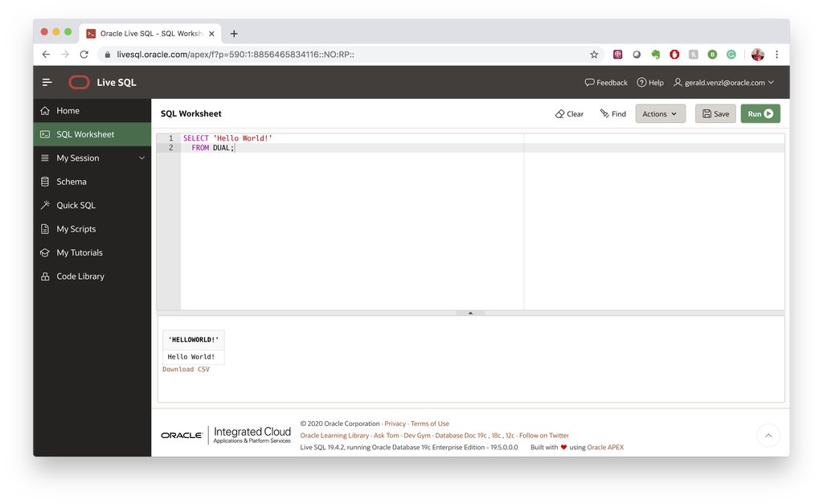
Task: Click the My Tutorials graduation cap icon
Action: click(x=45, y=252)
